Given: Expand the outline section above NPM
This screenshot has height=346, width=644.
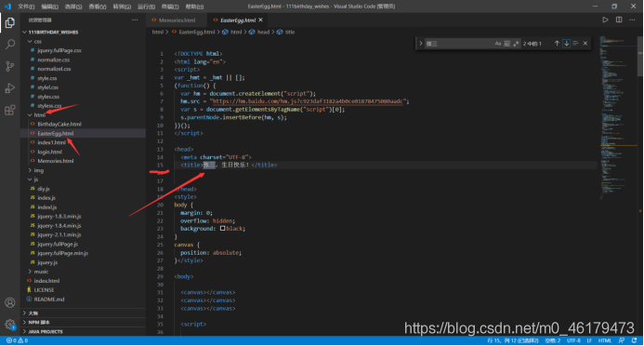Looking at the screenshot, I should pos(84,313).
